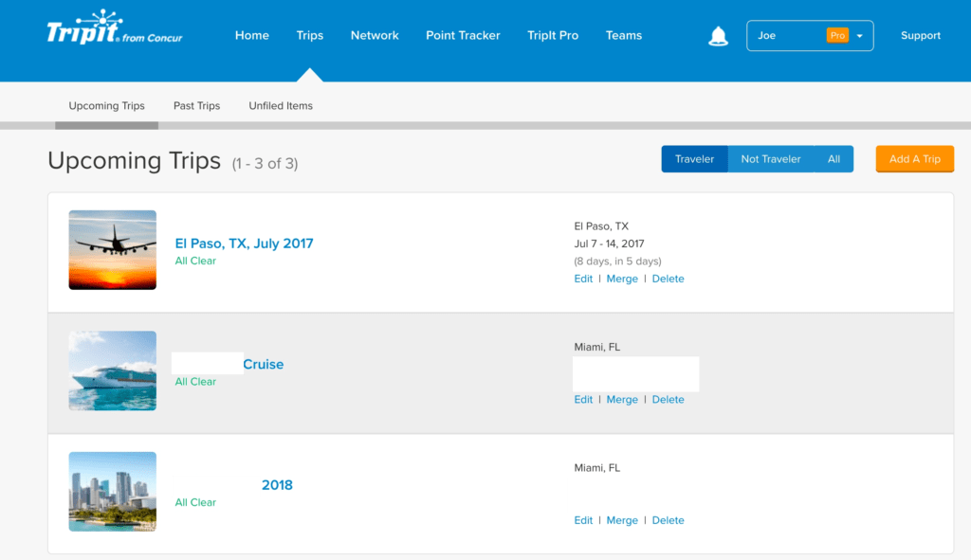Open the Trips navigation item
Image resolution: width=971 pixels, height=560 pixels.
pos(310,35)
